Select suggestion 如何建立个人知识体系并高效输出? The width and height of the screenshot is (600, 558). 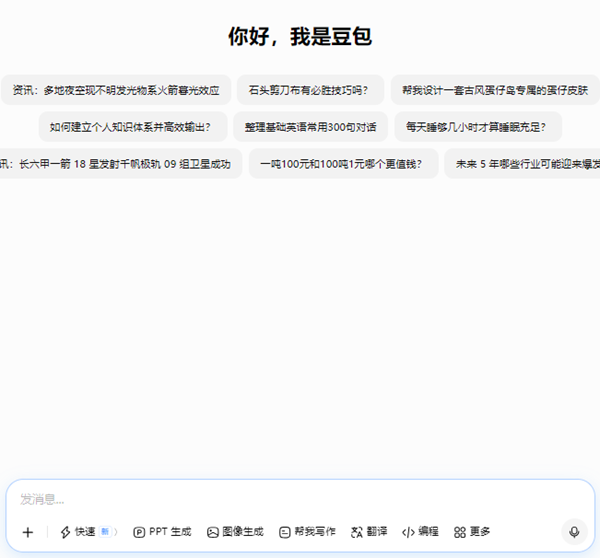pos(133,127)
